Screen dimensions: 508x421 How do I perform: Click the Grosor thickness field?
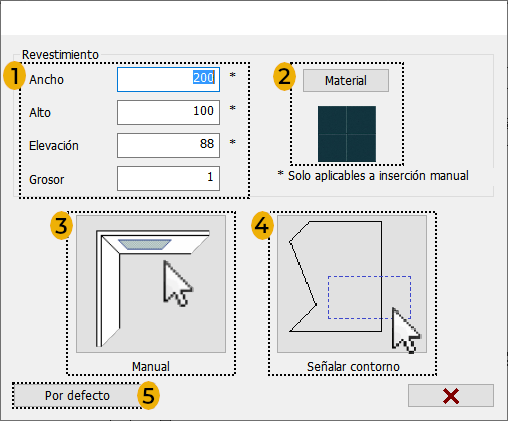point(168,178)
